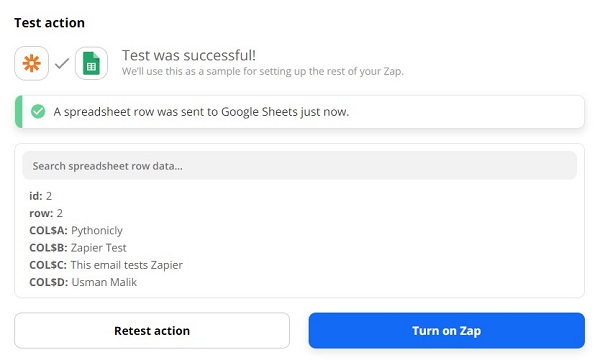This screenshot has height=360, width=600.
Task: Click the sample for setting up Zap subtitle
Action: 263,71
